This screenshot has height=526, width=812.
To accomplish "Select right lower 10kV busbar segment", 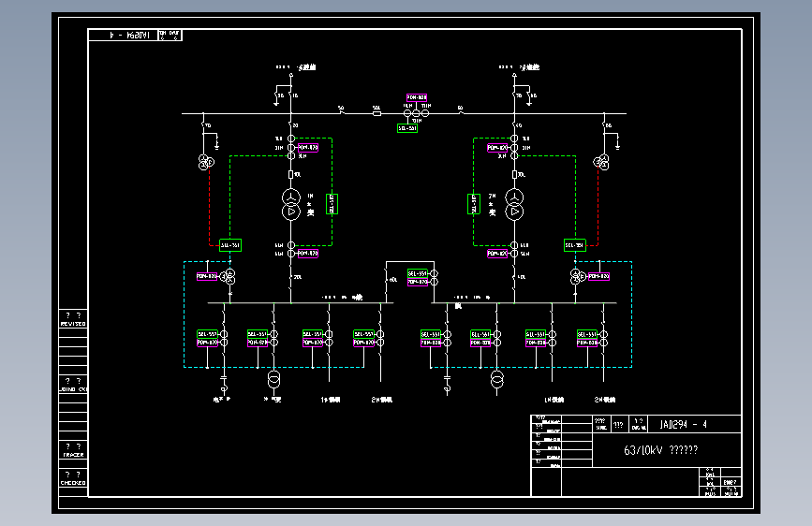I will [524, 303].
